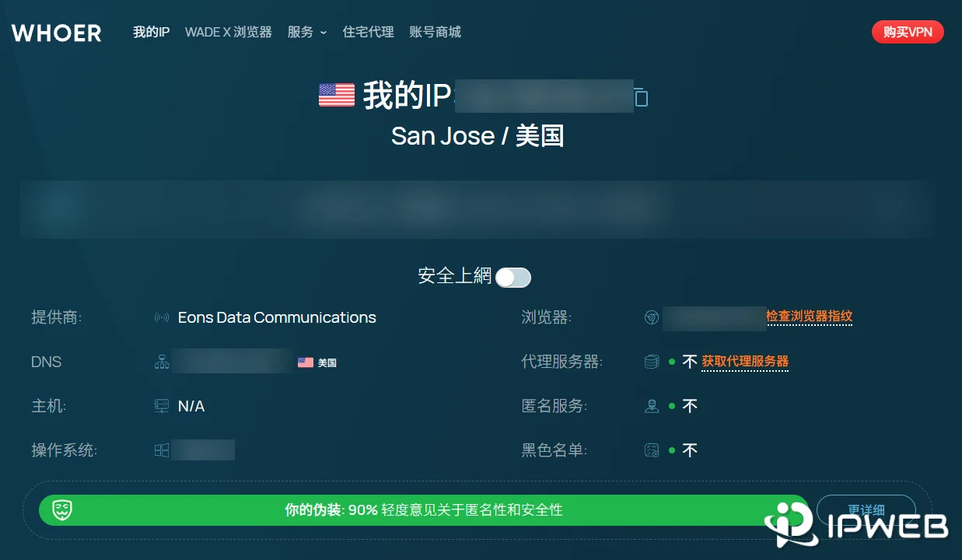The height and width of the screenshot is (560, 962).
Task: Open the 检查浏览器指纹 link
Action: click(x=810, y=317)
